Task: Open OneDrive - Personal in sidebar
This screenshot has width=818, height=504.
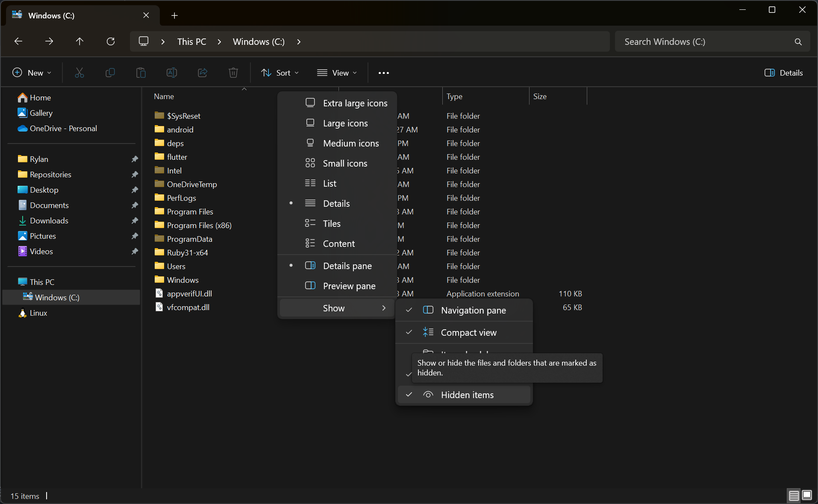Action: (x=57, y=129)
